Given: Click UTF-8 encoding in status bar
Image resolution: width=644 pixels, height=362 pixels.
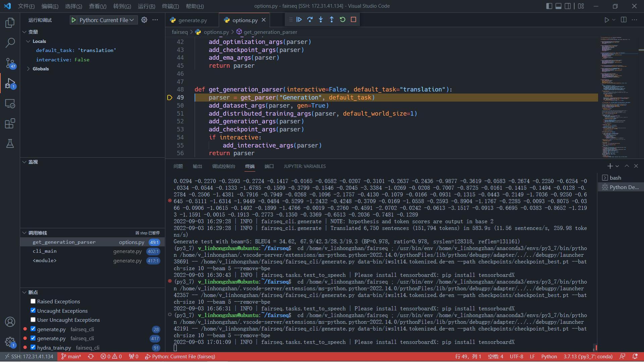Looking at the screenshot, I should 517,357.
